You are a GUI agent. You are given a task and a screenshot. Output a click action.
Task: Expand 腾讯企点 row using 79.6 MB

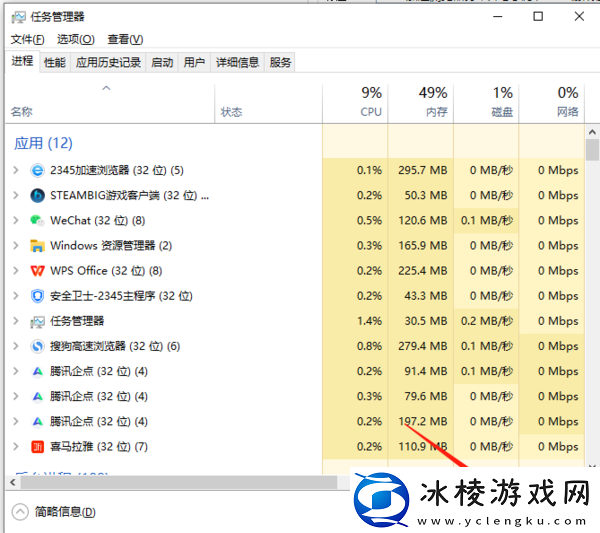16,396
